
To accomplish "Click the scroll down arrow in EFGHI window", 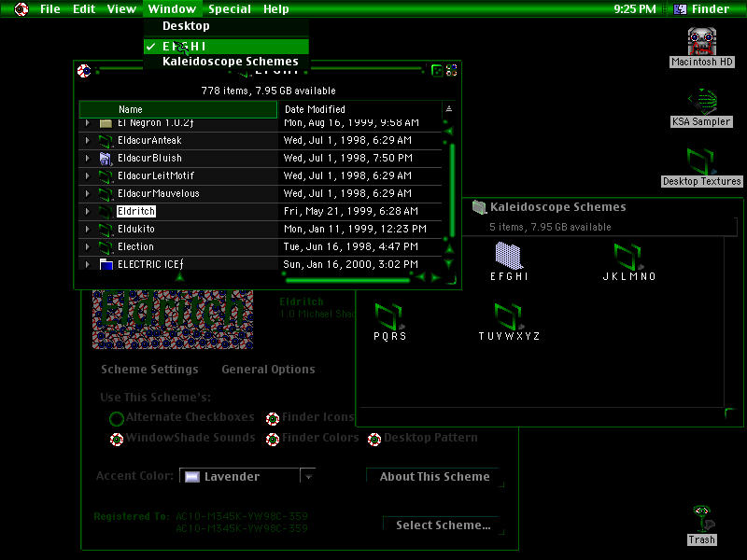I will [449, 263].
